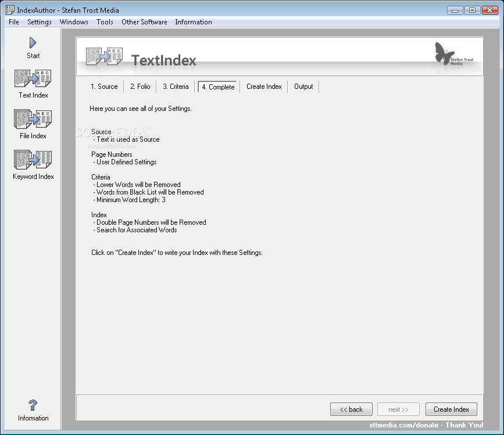
Task: Click the << back button
Action: click(x=351, y=409)
